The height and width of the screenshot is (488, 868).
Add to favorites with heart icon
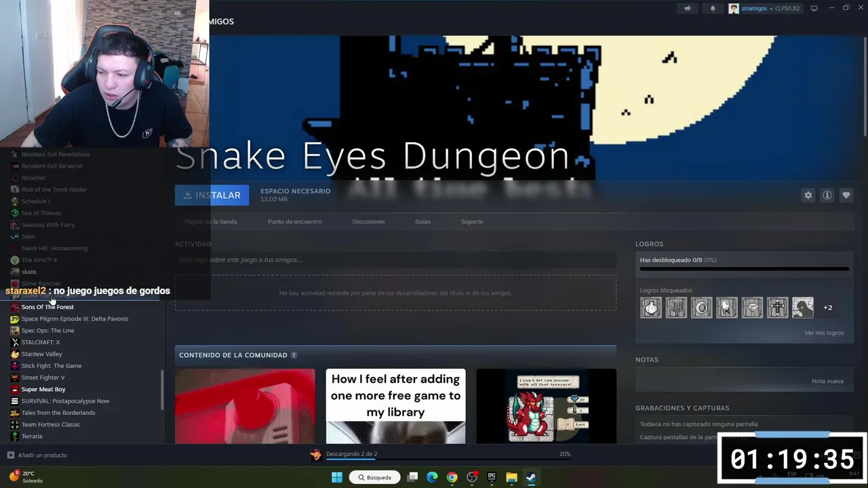coord(846,195)
